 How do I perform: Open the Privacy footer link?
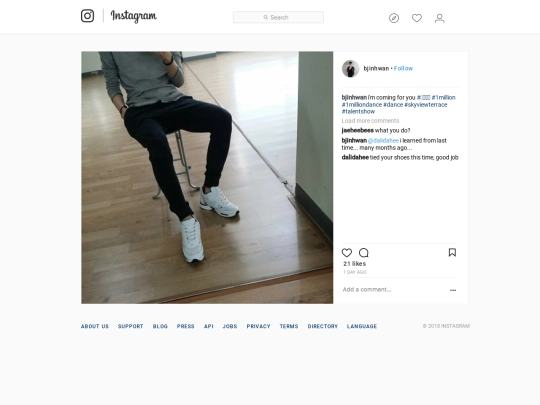258,326
